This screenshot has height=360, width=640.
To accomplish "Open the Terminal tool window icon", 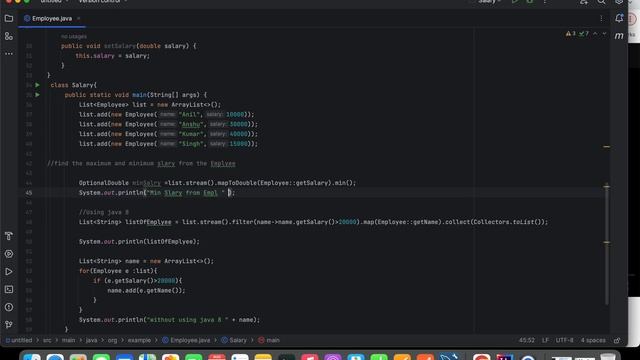I will 9,289.
